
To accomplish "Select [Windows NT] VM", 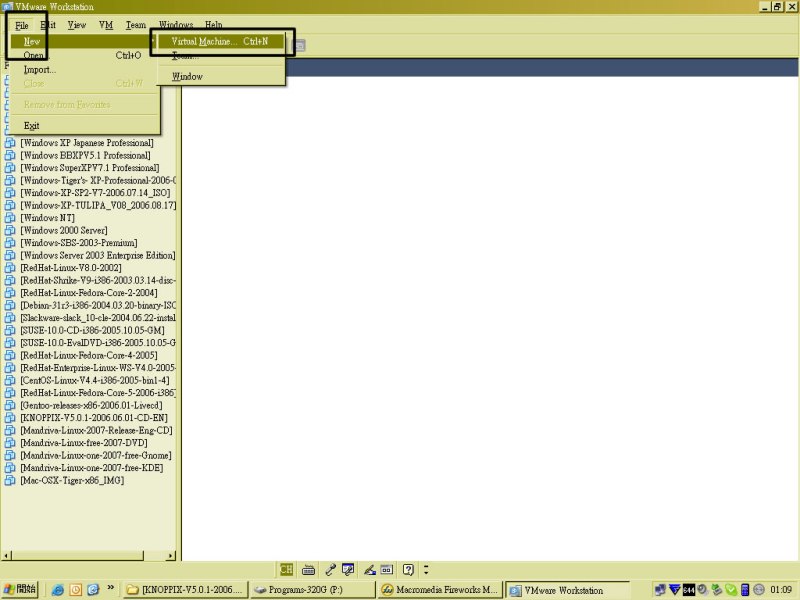I will tap(47, 218).
